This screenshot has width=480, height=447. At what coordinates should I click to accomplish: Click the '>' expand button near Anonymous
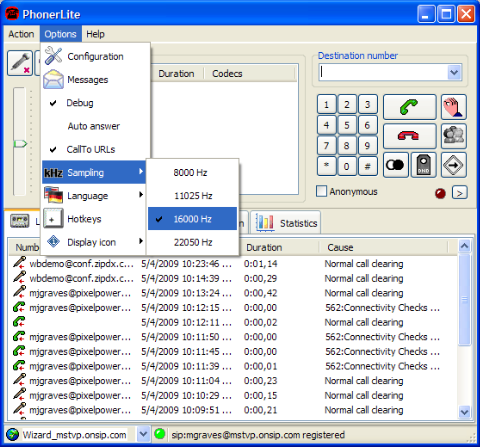click(x=460, y=193)
